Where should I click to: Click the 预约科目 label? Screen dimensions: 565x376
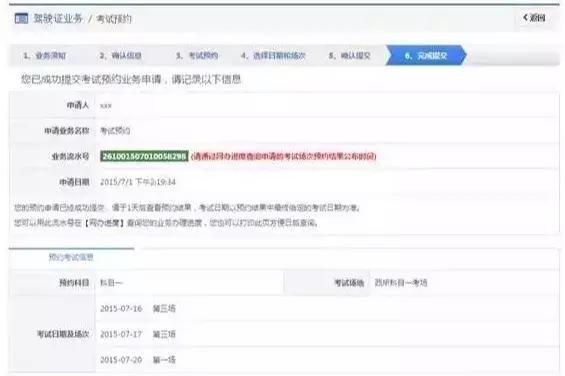click(74, 283)
